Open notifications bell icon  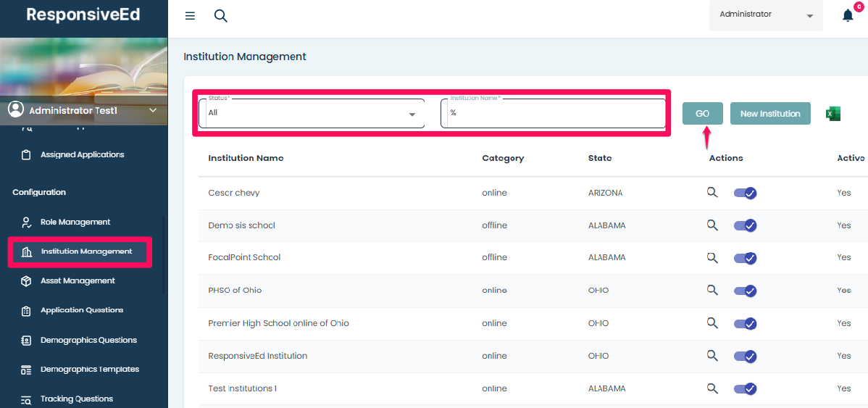coord(848,16)
